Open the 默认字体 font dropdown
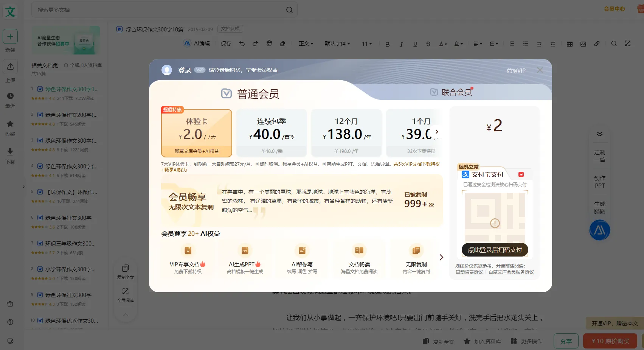 pos(337,44)
